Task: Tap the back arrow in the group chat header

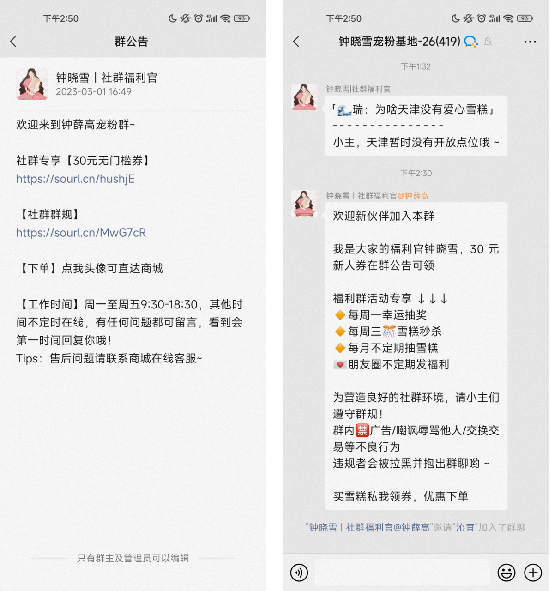Action: click(x=296, y=41)
